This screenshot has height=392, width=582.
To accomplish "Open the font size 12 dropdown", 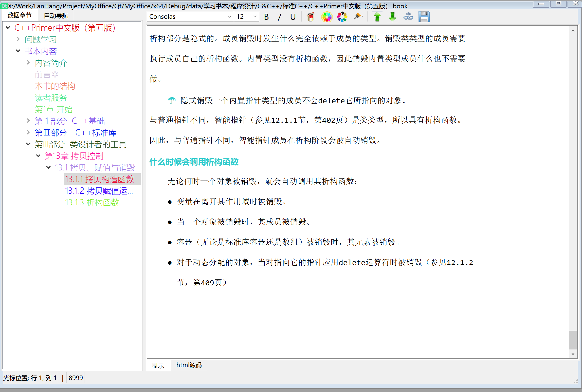I will coord(254,17).
